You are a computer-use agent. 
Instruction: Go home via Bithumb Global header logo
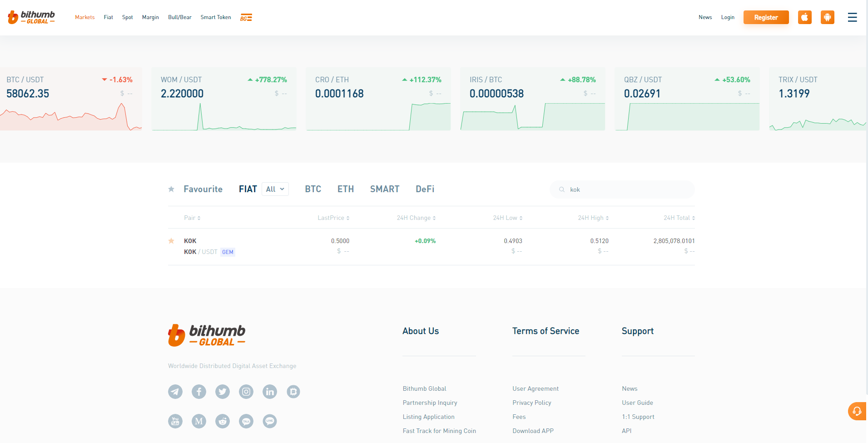[31, 17]
